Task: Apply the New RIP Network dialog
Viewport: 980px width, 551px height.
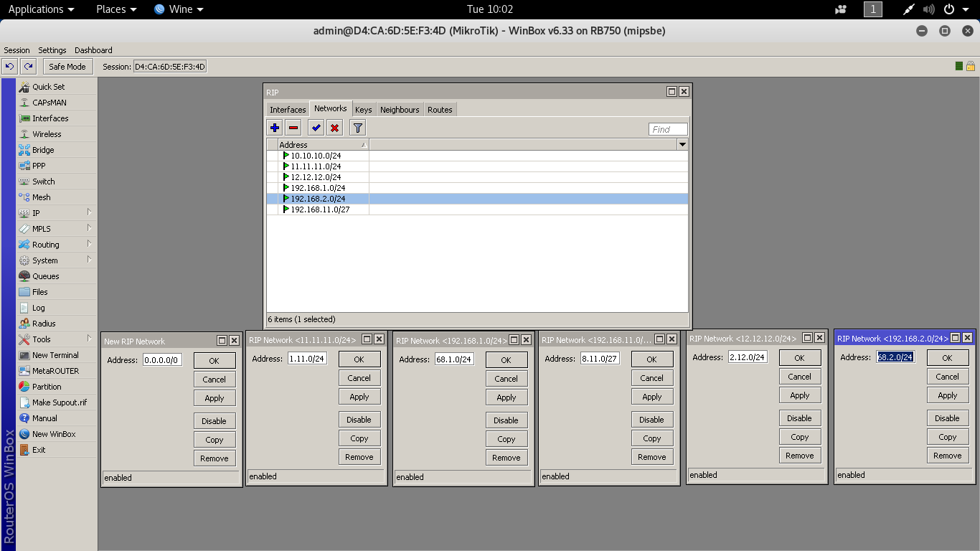Action: pyautogui.click(x=214, y=397)
